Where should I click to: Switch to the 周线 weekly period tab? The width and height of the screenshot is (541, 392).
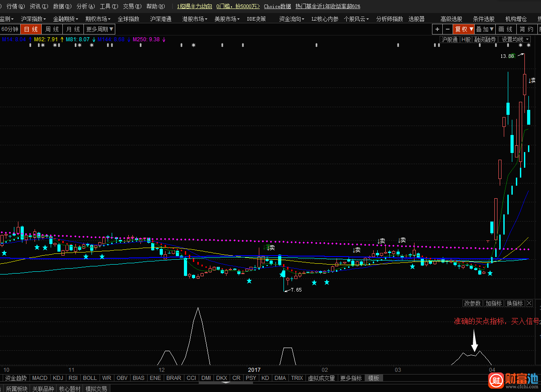(52, 29)
